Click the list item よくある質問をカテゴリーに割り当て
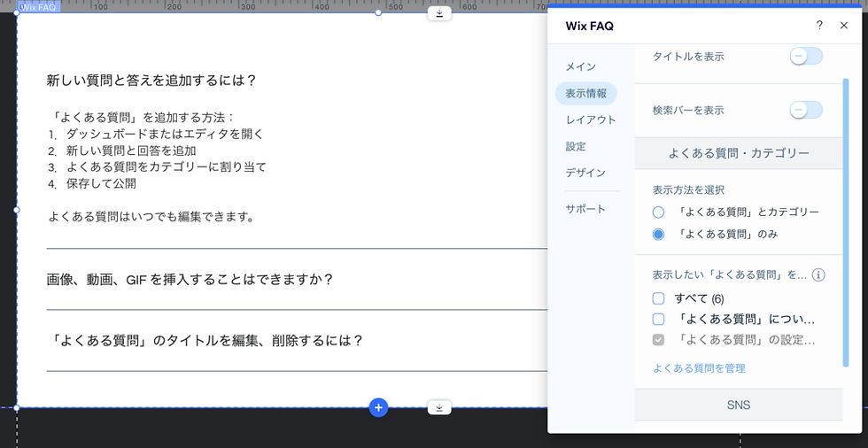This screenshot has height=448, width=868. (x=167, y=167)
